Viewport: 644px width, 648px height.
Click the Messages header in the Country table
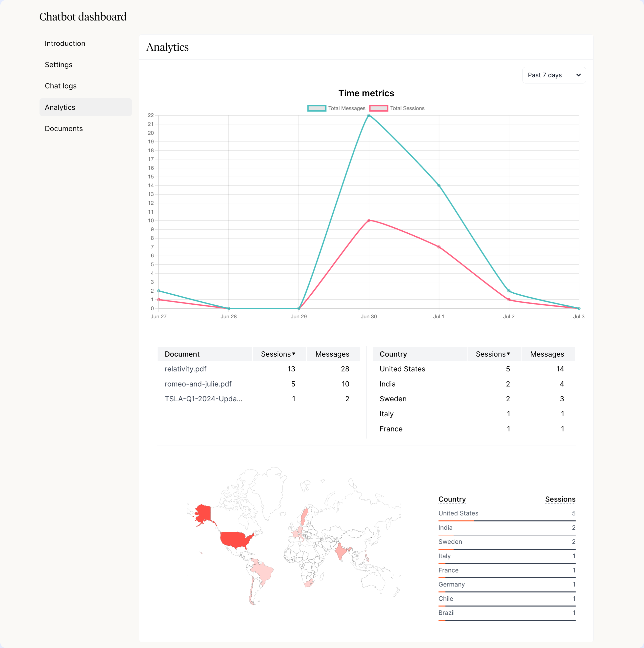547,354
